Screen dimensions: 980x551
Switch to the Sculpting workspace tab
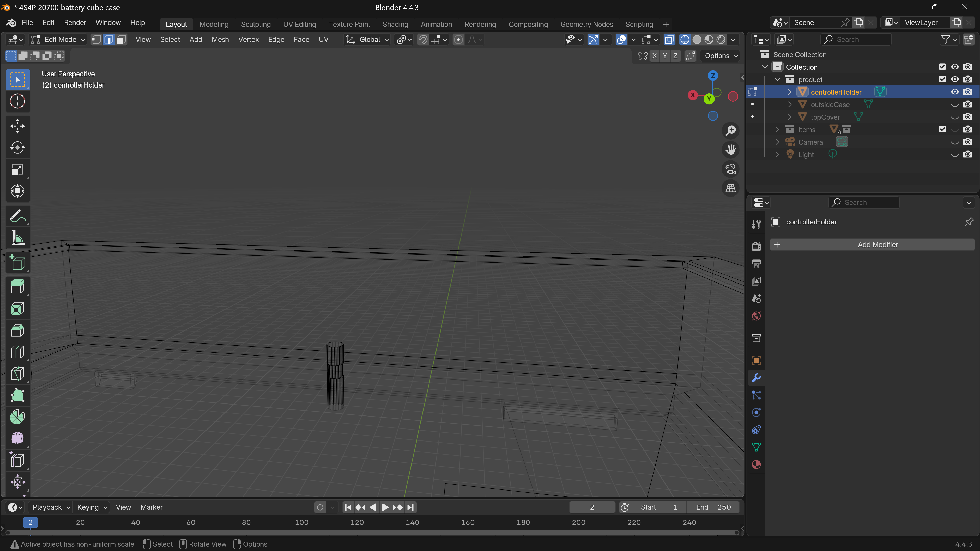point(256,24)
